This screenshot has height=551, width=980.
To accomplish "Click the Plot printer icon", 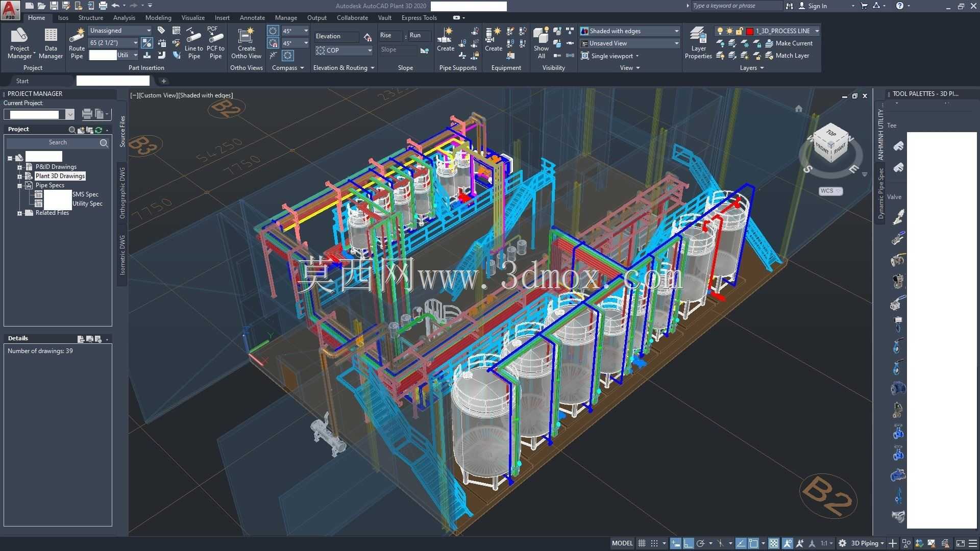I will point(103,6).
